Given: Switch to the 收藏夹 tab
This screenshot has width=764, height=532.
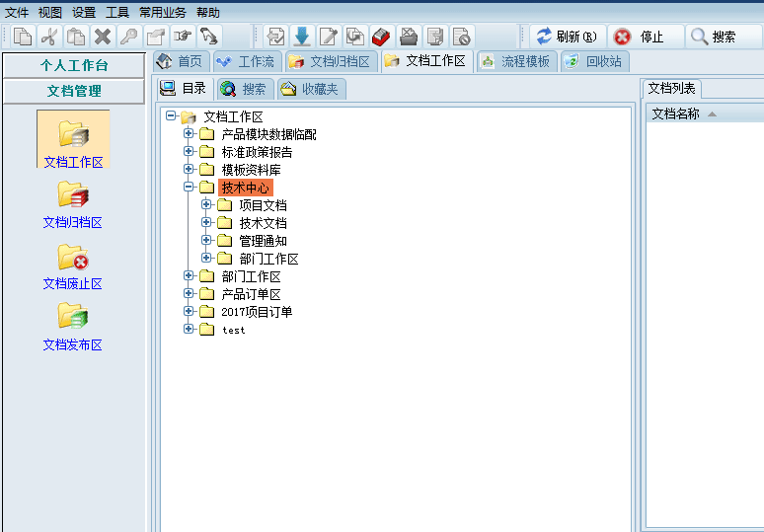Looking at the screenshot, I should click(309, 89).
